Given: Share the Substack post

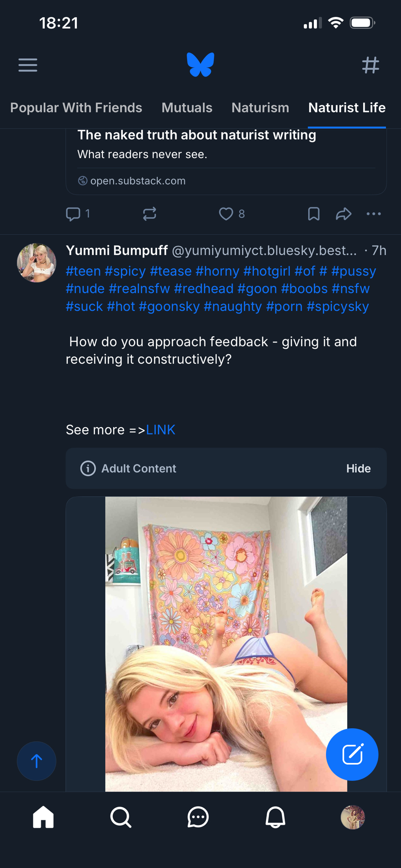Looking at the screenshot, I should click(343, 214).
